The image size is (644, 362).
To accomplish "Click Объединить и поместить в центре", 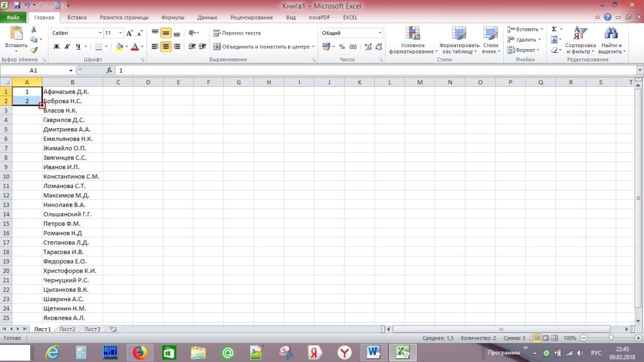I will coord(261,47).
